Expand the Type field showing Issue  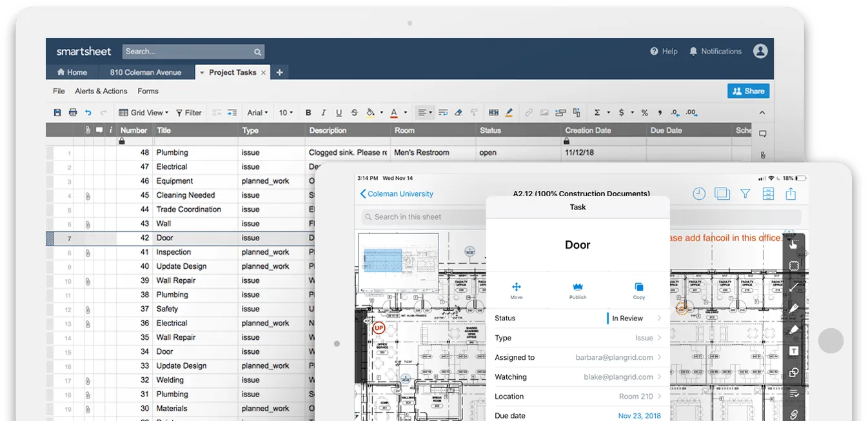click(x=577, y=338)
